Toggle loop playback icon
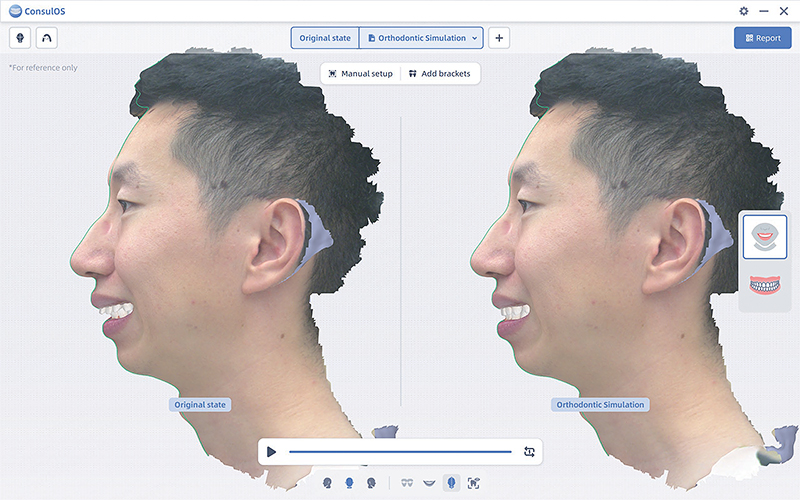800x500 pixels. [x=529, y=452]
